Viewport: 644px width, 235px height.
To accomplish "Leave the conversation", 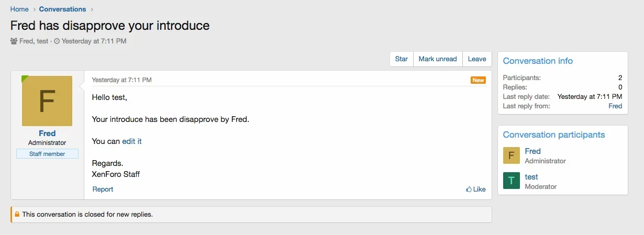I will tap(477, 59).
